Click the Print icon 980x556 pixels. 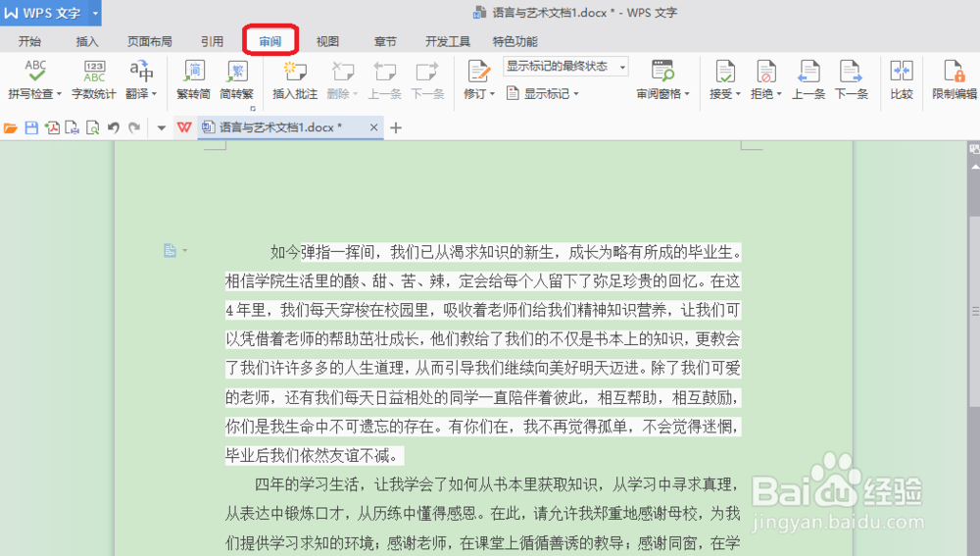pyautogui.click(x=73, y=127)
